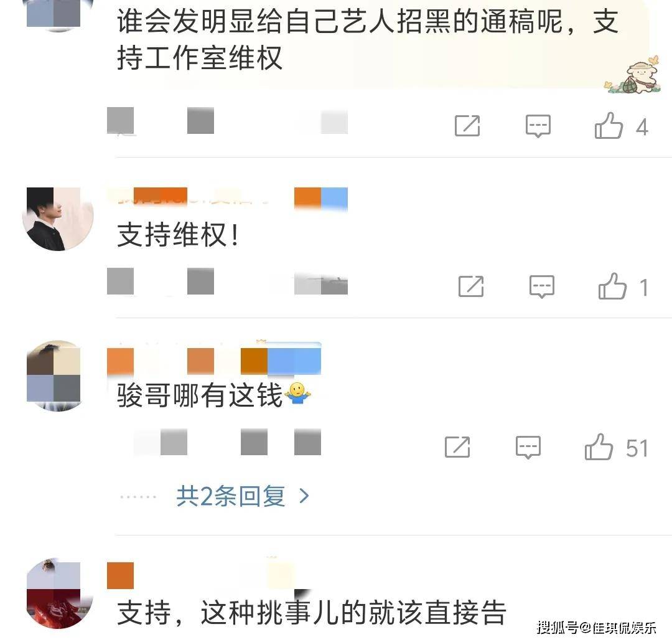
Task: Select the comment text '支持，这种挑事儿的就该直接告'
Action: click(312, 612)
